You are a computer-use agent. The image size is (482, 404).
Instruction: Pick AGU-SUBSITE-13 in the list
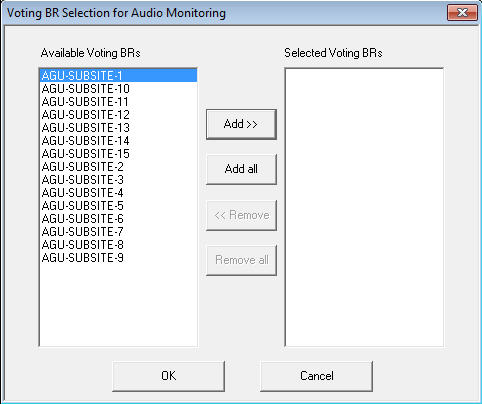point(118,128)
